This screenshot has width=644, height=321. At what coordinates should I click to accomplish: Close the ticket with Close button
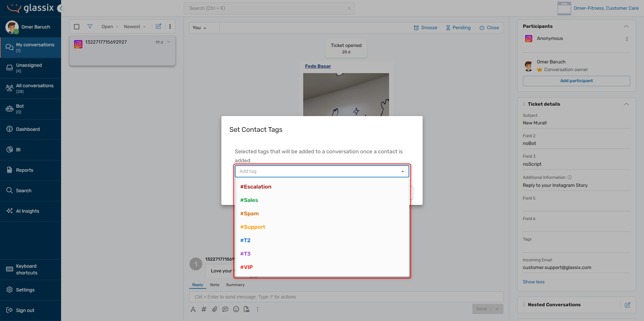click(489, 28)
